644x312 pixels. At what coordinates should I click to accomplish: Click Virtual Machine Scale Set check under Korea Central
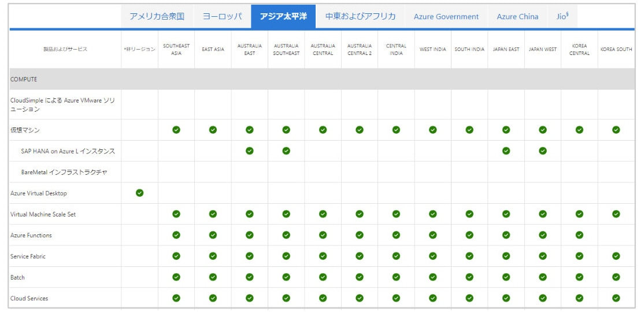coord(579,214)
